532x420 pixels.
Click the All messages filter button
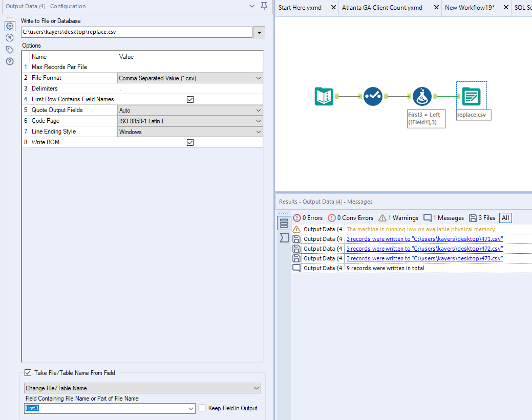(505, 217)
